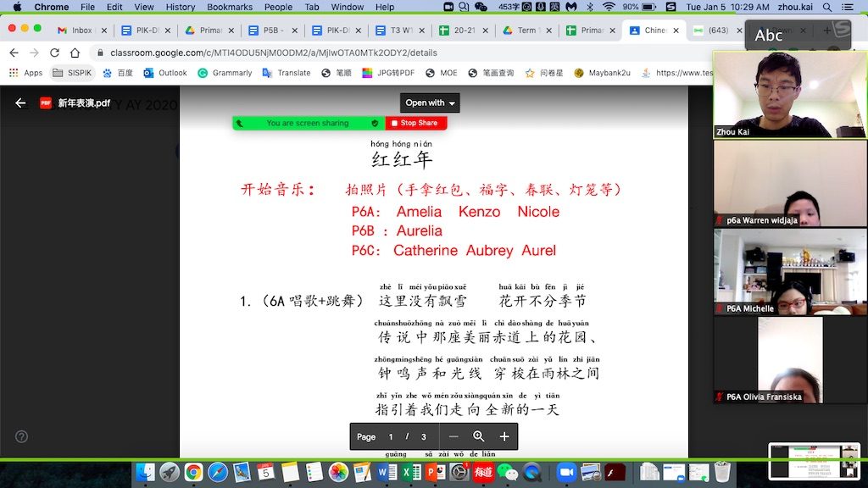Switch to the Gmail Inbox tab
868x488 pixels.
click(76, 30)
